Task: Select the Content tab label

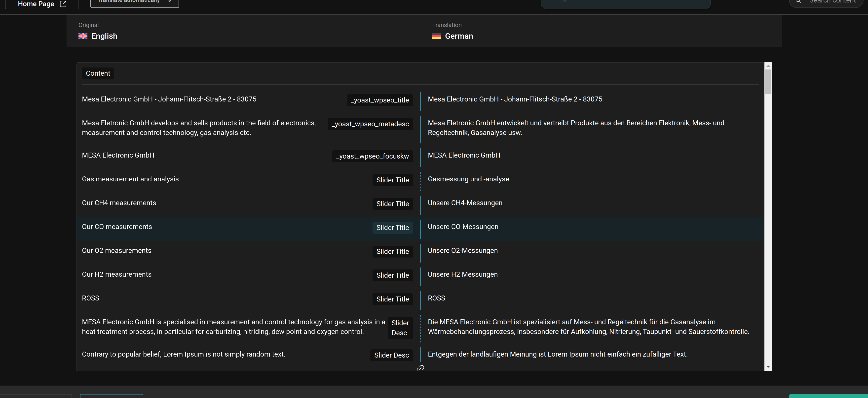Action: 98,73
